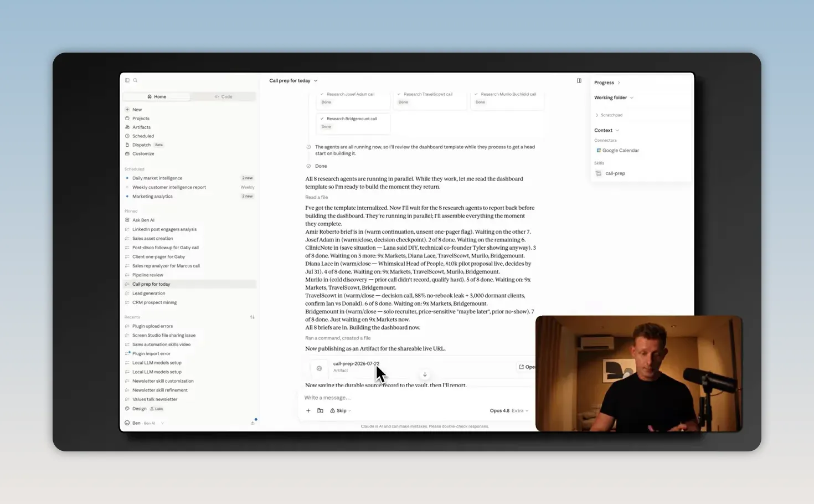Screen dimensions: 814x504
Task: Open the Daily market intelligence scheduled task
Action: [189, 178]
